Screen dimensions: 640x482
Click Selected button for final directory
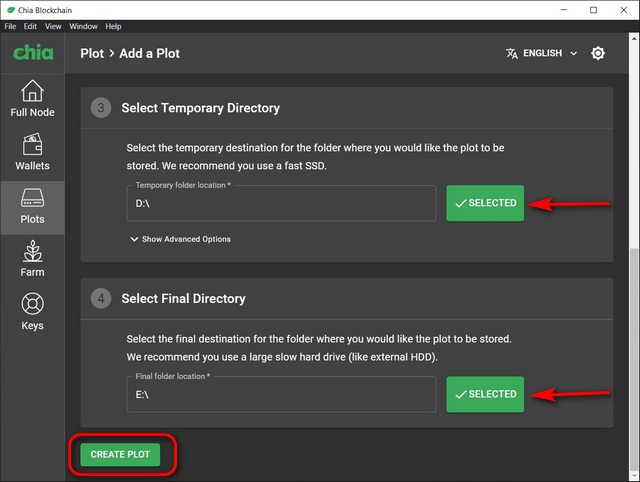(x=485, y=394)
